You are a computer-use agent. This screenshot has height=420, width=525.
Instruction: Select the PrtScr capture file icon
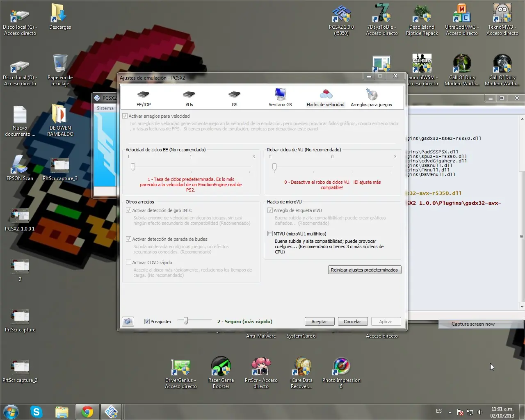(x=20, y=321)
